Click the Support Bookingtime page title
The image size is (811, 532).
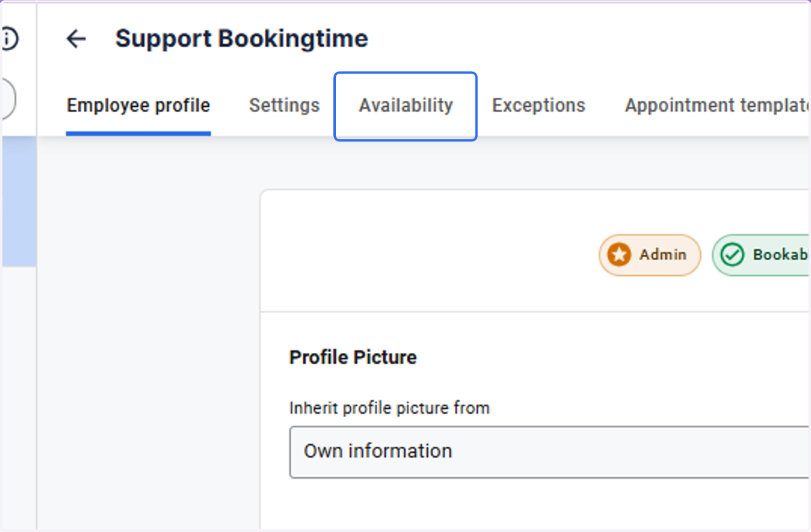pyautogui.click(x=241, y=39)
